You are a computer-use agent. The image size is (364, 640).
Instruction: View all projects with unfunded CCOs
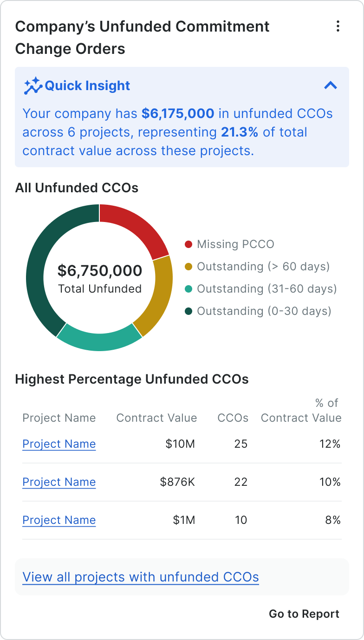coord(141,577)
